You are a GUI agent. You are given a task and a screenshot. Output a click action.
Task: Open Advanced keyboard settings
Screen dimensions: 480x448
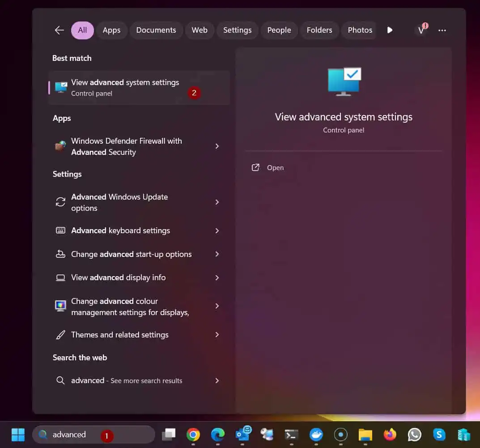click(139, 230)
